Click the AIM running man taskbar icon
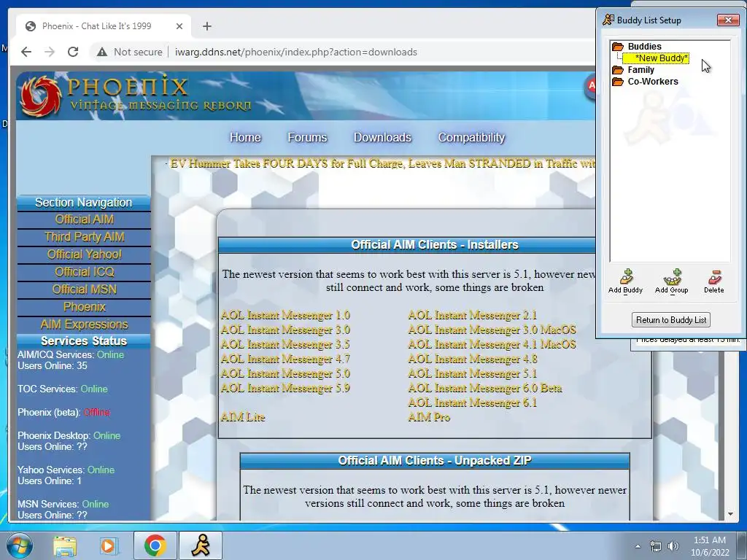This screenshot has width=747, height=560. 201,545
